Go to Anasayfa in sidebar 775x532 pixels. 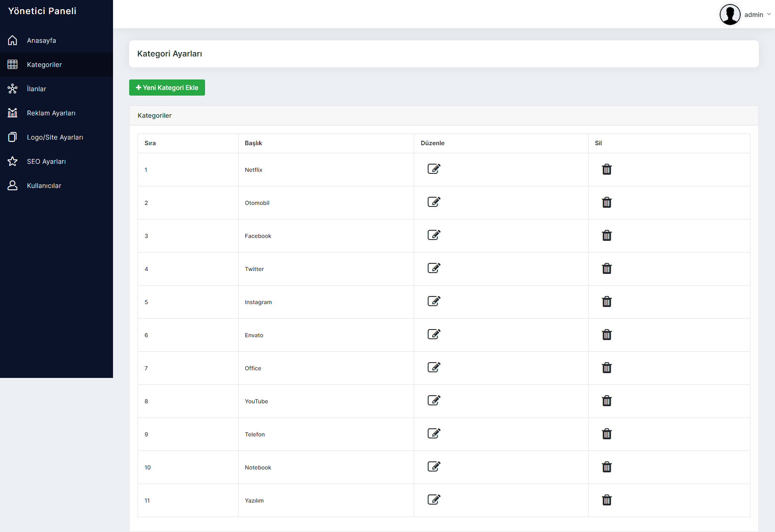pyautogui.click(x=57, y=40)
